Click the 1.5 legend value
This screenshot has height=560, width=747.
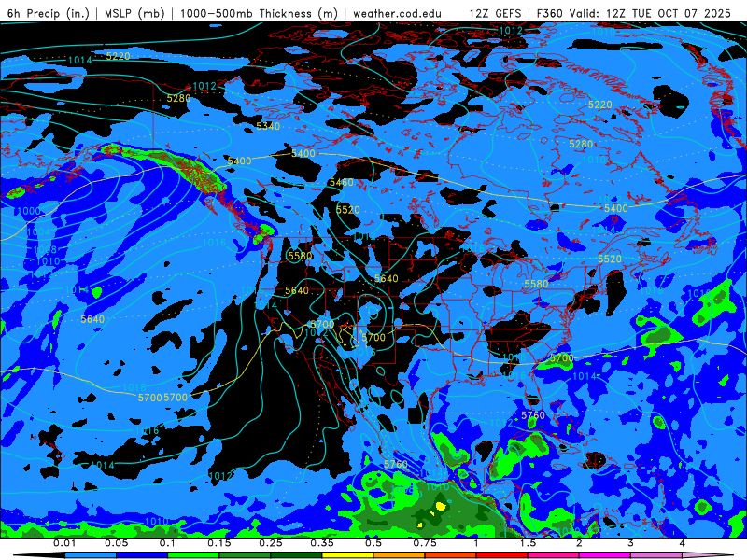coord(528,543)
